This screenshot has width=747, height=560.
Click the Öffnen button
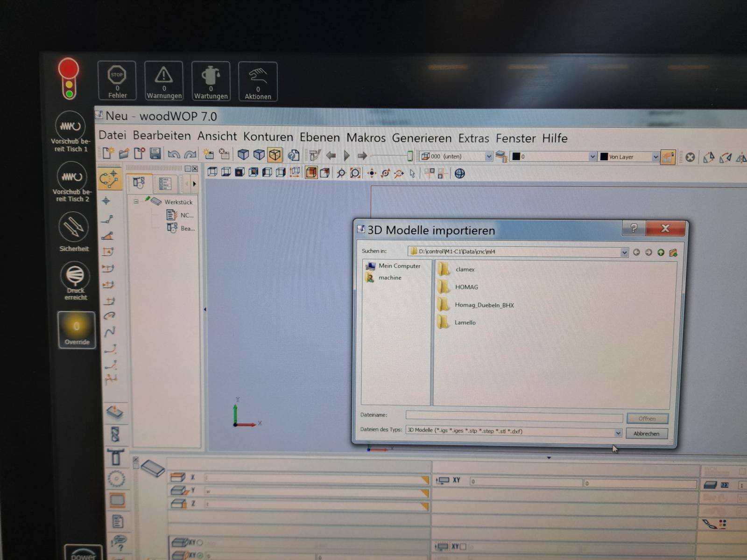647,419
